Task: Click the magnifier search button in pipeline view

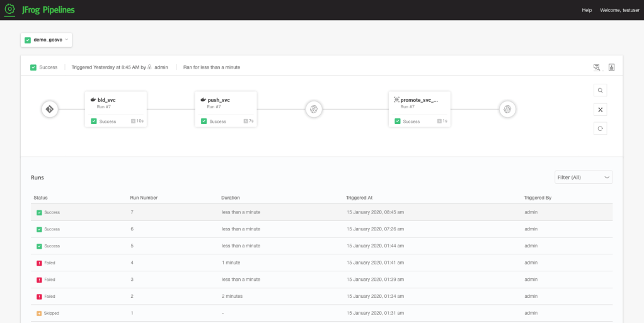Action: coord(601,91)
